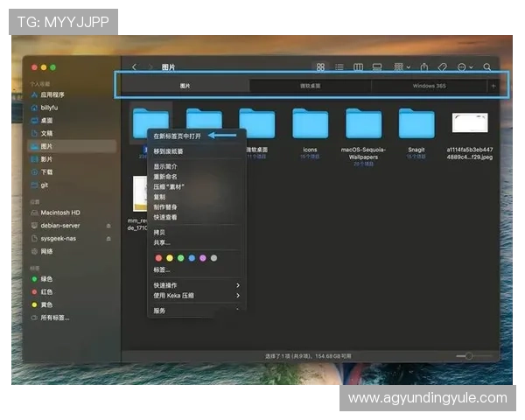
Task: Open the group-by dropdown in toolbar
Action: (x=401, y=66)
